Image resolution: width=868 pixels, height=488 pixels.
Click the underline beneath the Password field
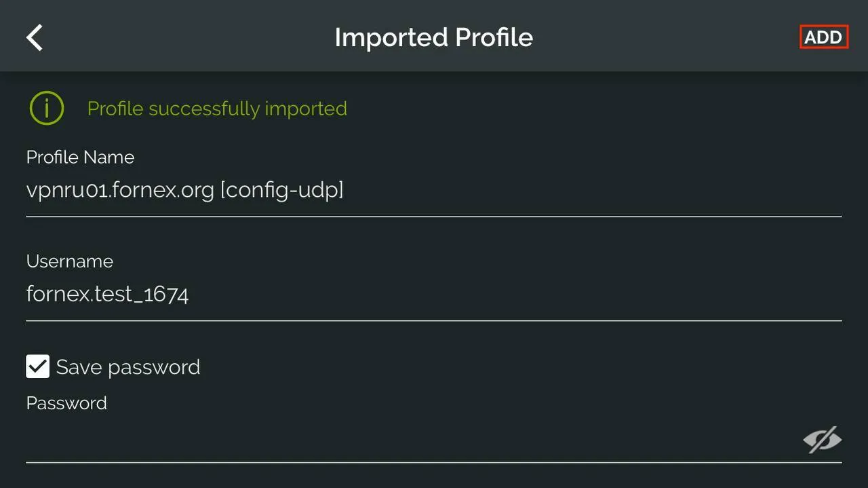(x=434, y=463)
